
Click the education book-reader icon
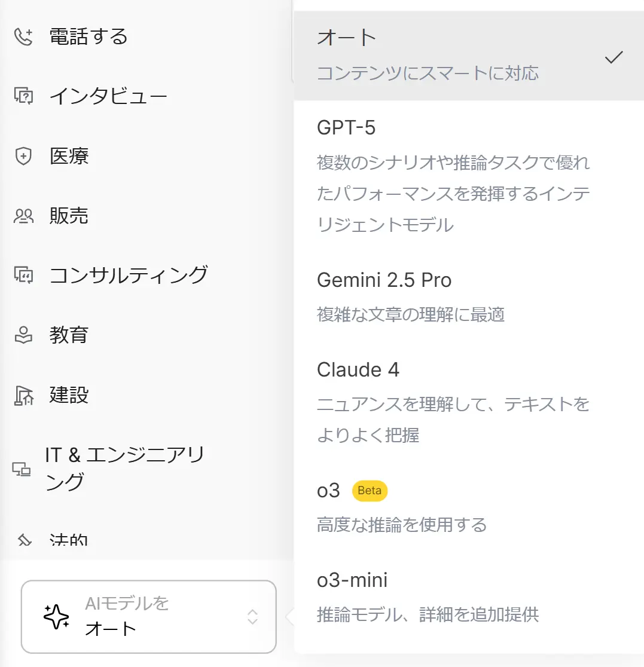[x=23, y=335]
